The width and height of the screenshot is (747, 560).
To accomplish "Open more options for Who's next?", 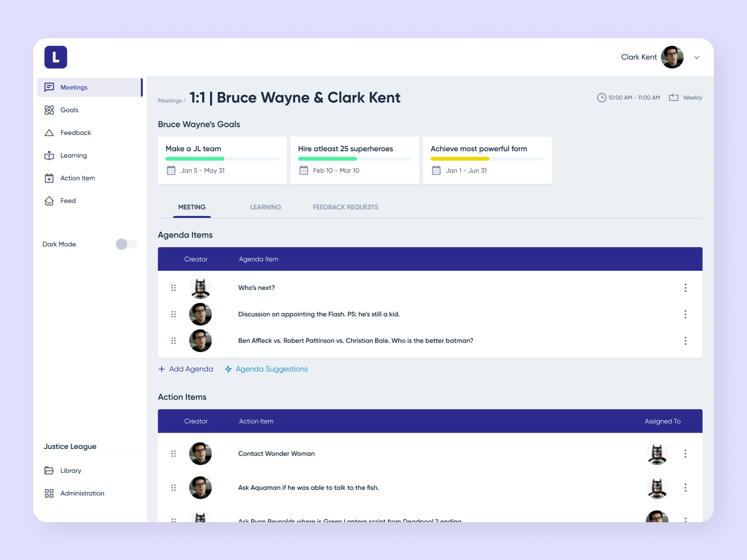I will (685, 288).
